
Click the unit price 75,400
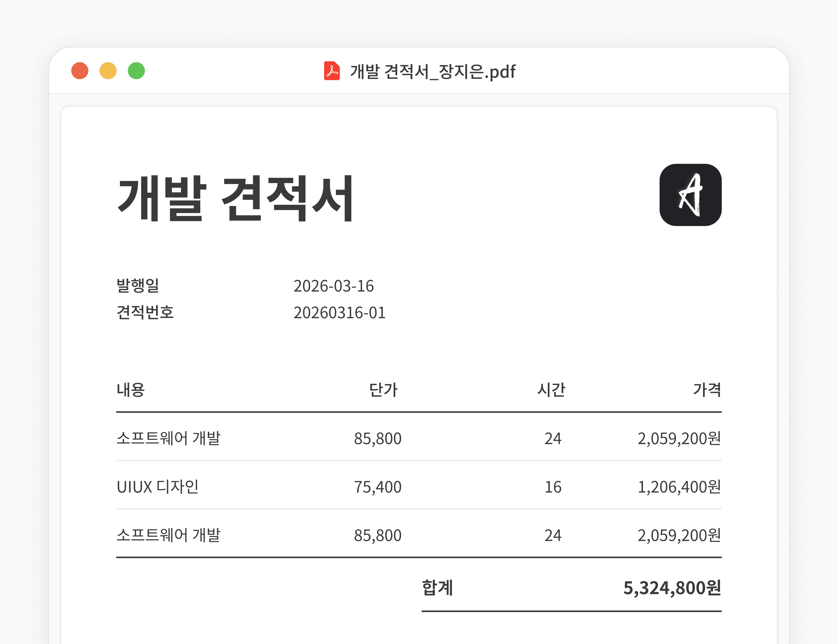[x=377, y=487]
